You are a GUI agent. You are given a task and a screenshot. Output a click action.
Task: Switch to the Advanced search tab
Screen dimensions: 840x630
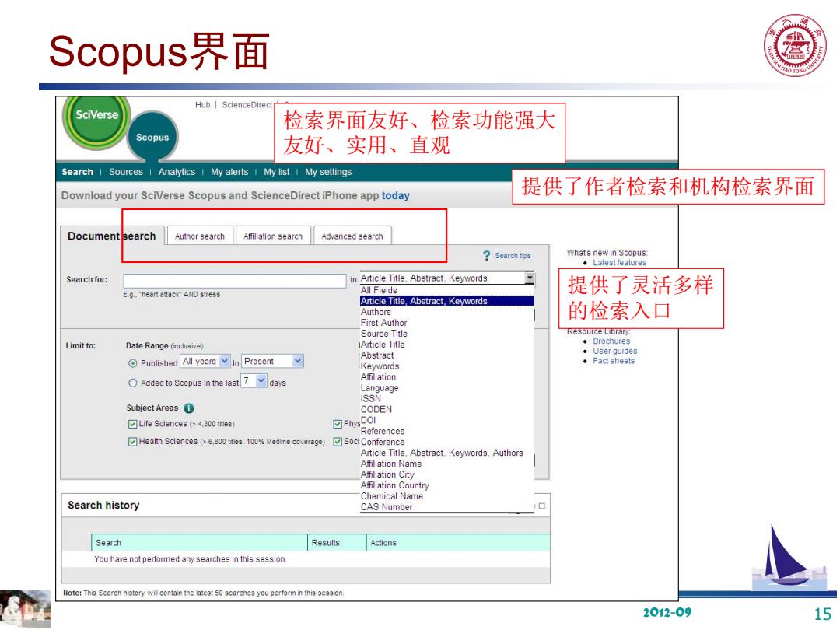pos(352,236)
